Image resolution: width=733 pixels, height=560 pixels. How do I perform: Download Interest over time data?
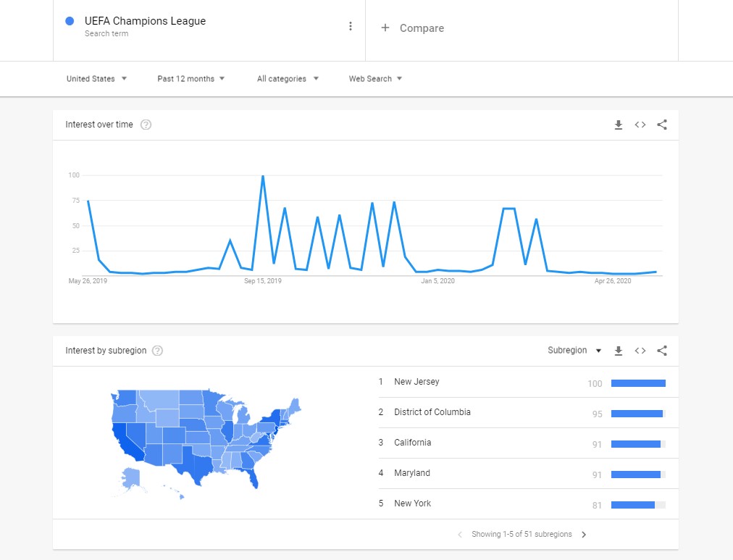[619, 125]
